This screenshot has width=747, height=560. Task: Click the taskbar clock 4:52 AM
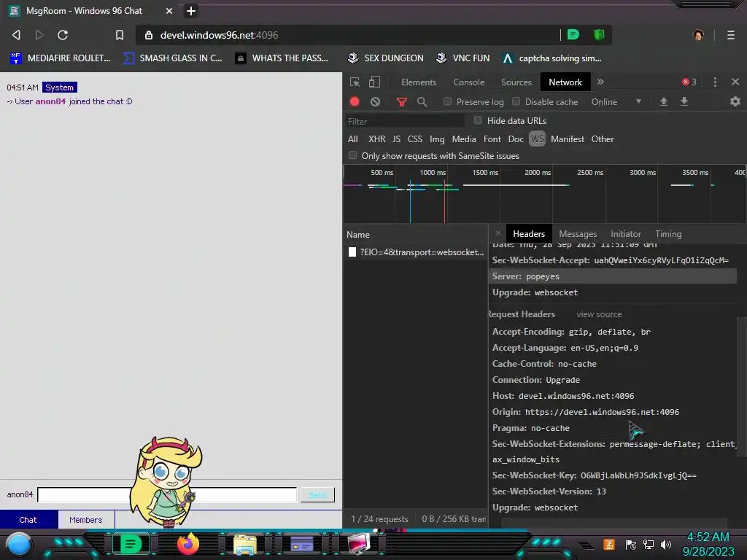point(708,537)
